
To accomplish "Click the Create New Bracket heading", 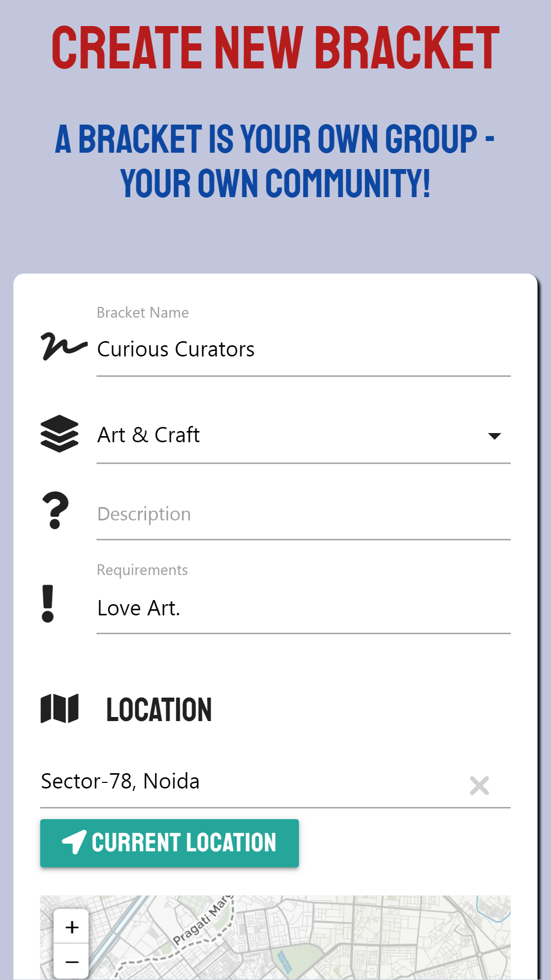I will click(276, 48).
